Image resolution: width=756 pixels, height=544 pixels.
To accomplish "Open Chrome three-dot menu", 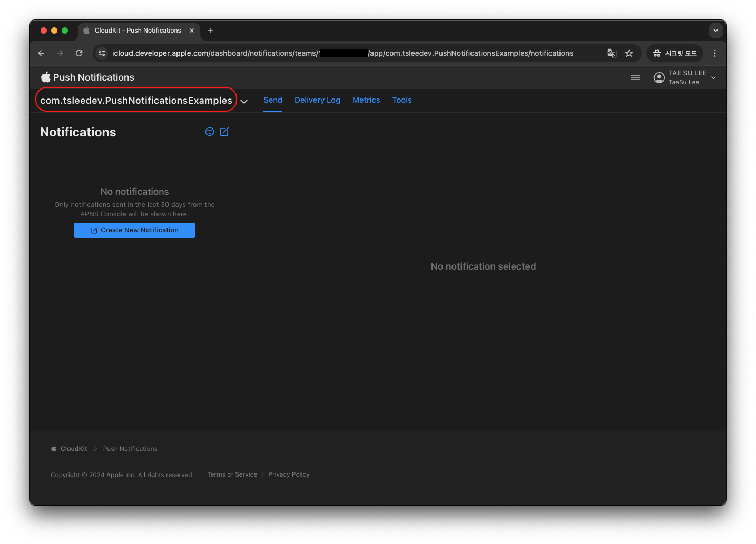I will coord(715,53).
